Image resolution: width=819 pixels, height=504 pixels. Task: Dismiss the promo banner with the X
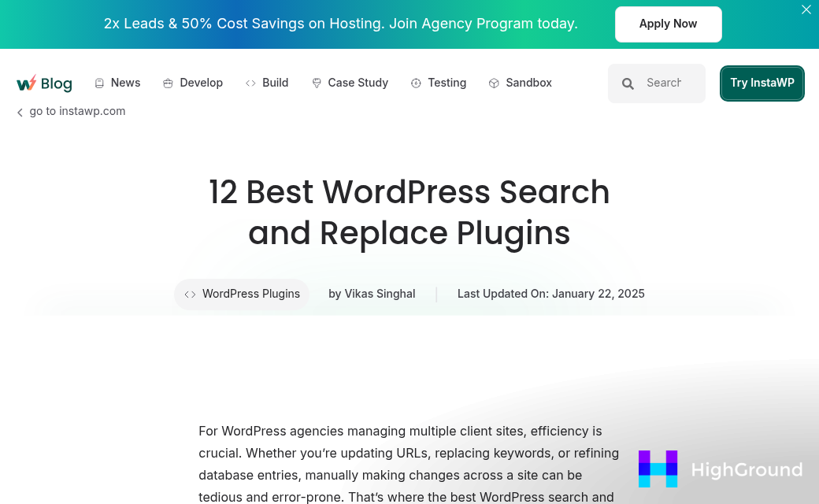pyautogui.click(x=806, y=9)
